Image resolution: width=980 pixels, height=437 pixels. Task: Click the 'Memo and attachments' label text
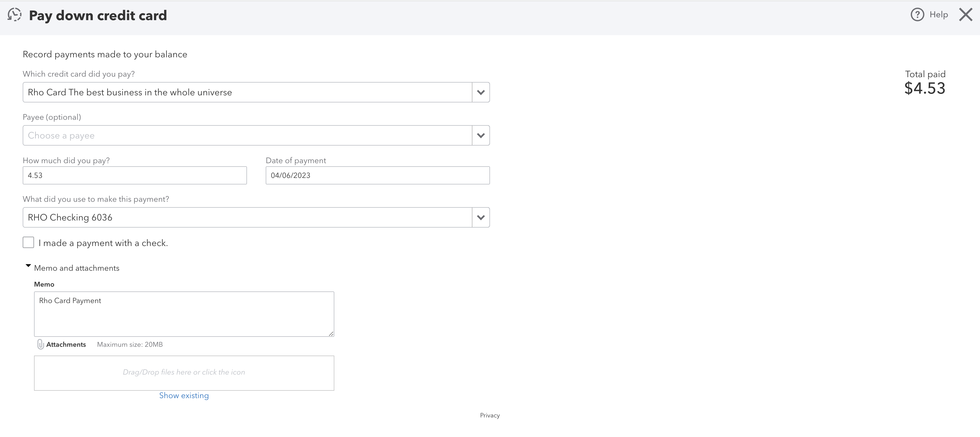[x=77, y=268]
